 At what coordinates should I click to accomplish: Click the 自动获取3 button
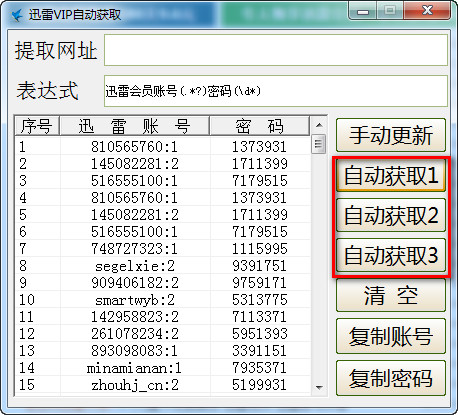tap(391, 255)
